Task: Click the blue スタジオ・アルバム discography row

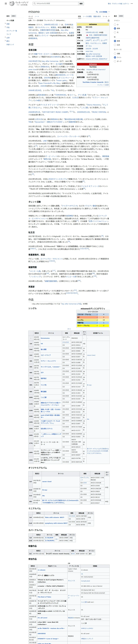Action: coord(93,314)
